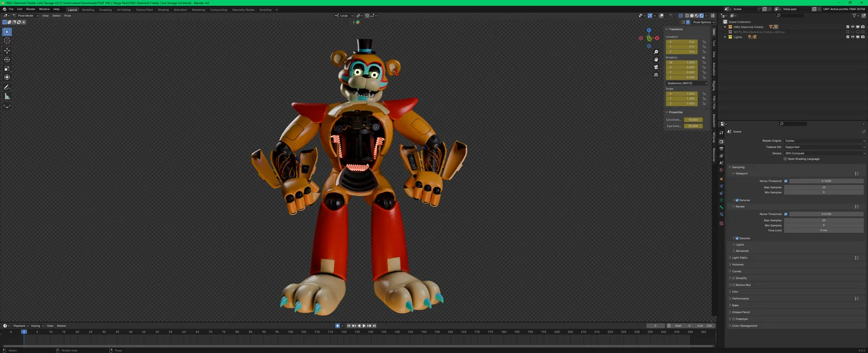Open the Render Engine Cycles dropdown

[824, 141]
